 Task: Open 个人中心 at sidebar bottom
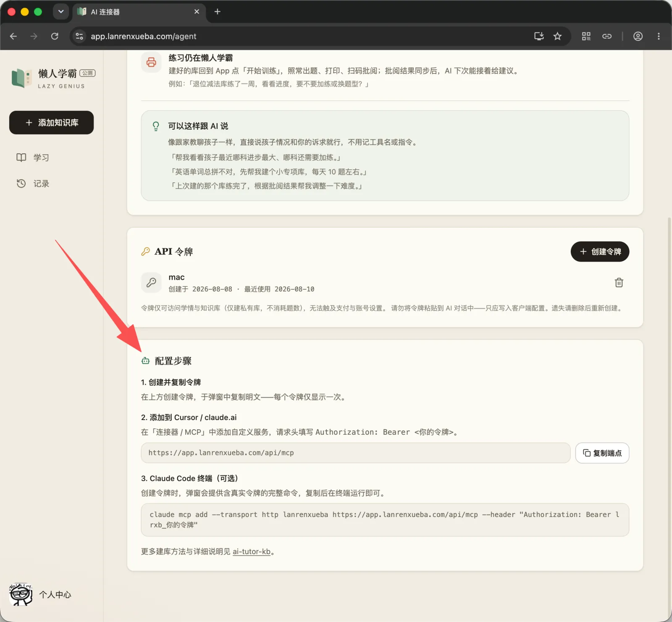55,595
